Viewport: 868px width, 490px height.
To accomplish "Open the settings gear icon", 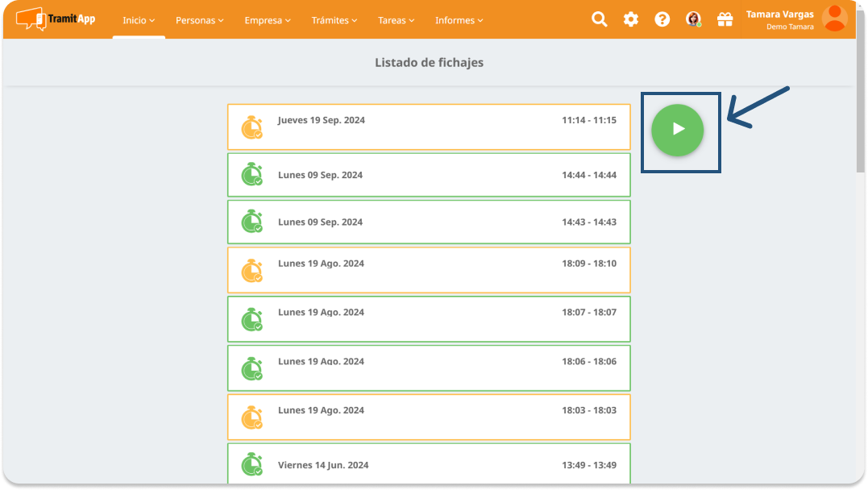I will [x=630, y=19].
